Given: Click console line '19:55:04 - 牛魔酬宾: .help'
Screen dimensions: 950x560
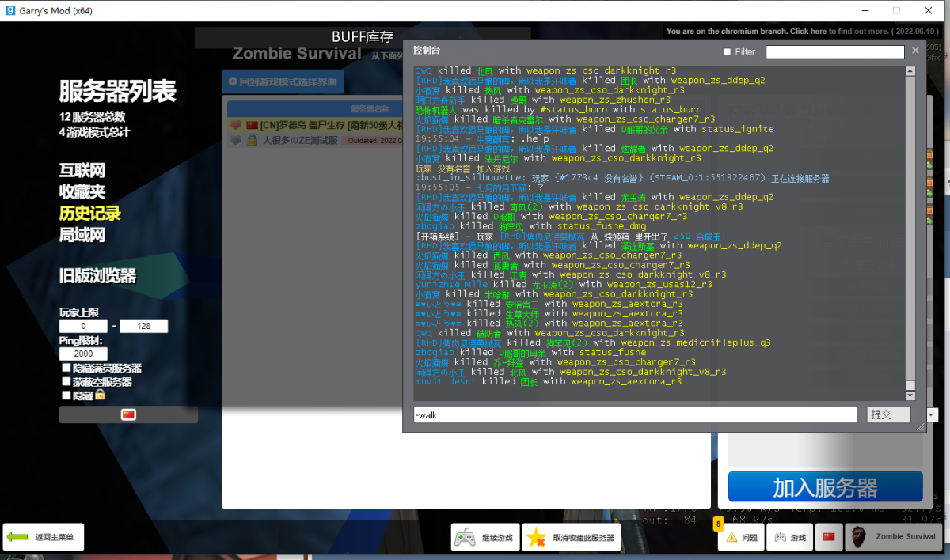Looking at the screenshot, I should [x=482, y=138].
